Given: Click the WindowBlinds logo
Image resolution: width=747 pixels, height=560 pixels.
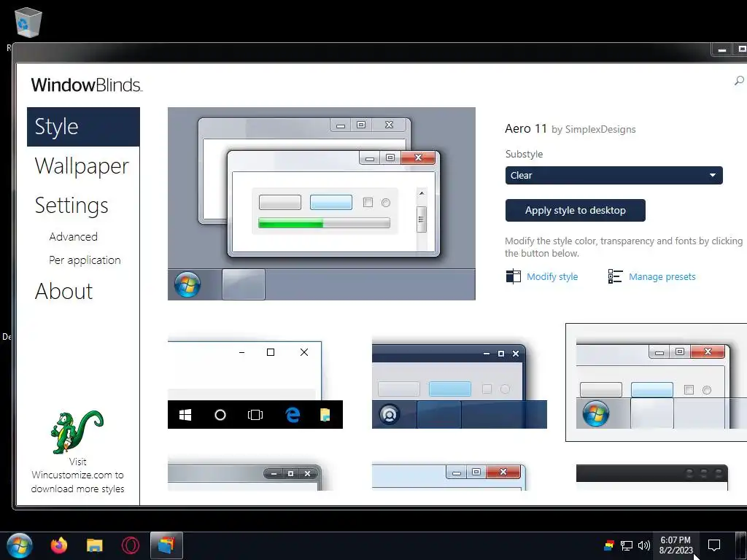Looking at the screenshot, I should (x=87, y=85).
